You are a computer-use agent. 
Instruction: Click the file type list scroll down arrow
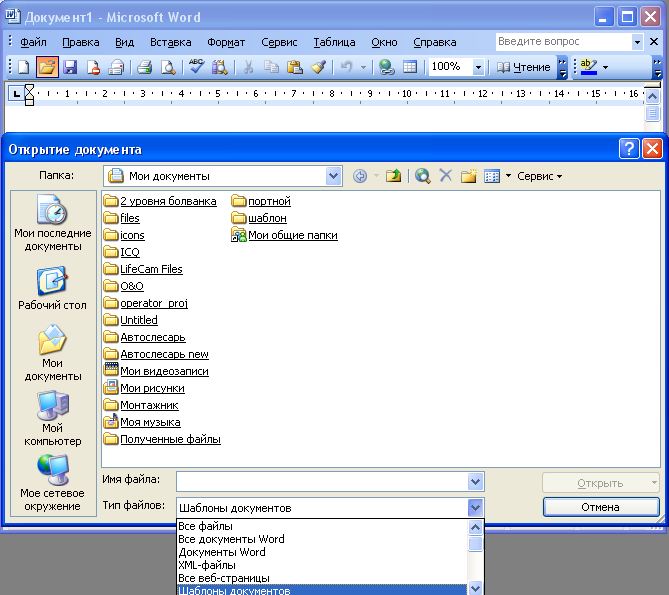tap(475, 588)
